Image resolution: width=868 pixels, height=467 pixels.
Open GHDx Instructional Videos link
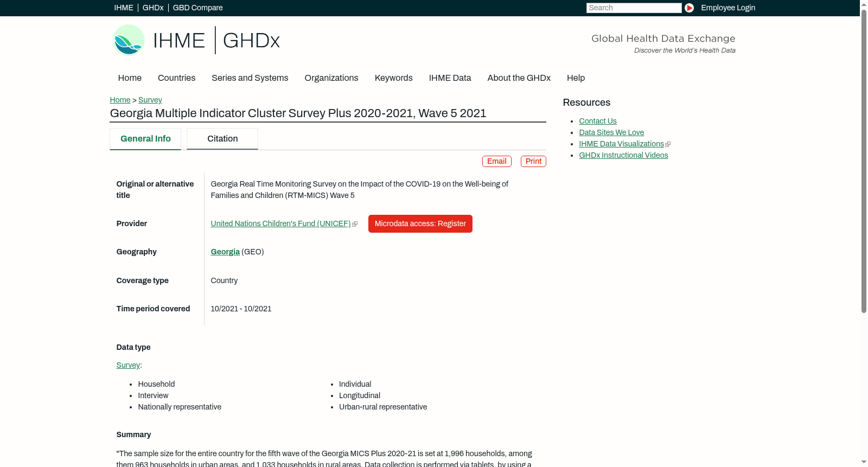(x=623, y=156)
